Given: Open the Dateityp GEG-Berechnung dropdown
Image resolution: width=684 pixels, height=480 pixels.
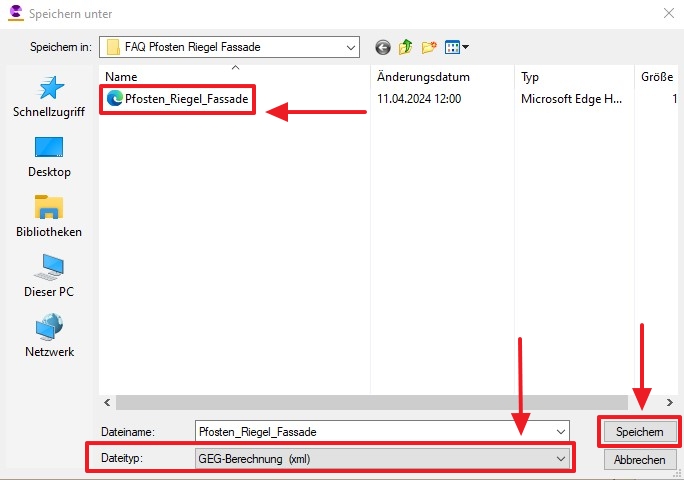Looking at the screenshot, I should 383,459.
